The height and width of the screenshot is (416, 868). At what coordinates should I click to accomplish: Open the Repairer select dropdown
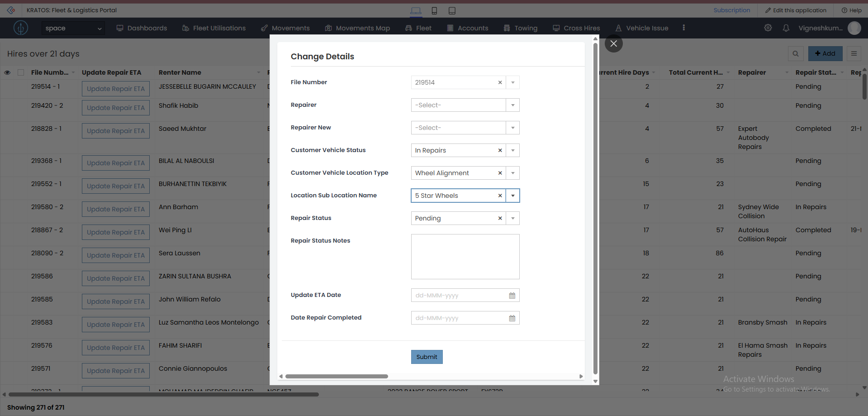[465, 105]
